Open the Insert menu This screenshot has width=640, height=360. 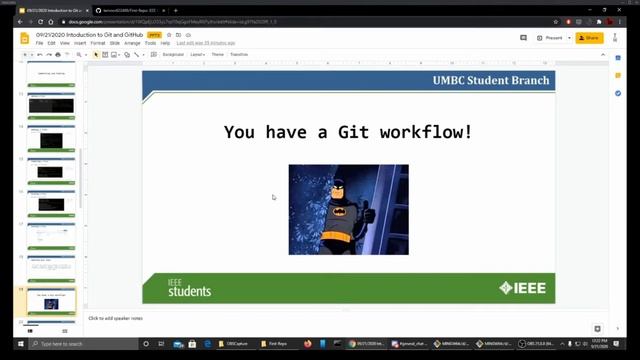[x=80, y=43]
